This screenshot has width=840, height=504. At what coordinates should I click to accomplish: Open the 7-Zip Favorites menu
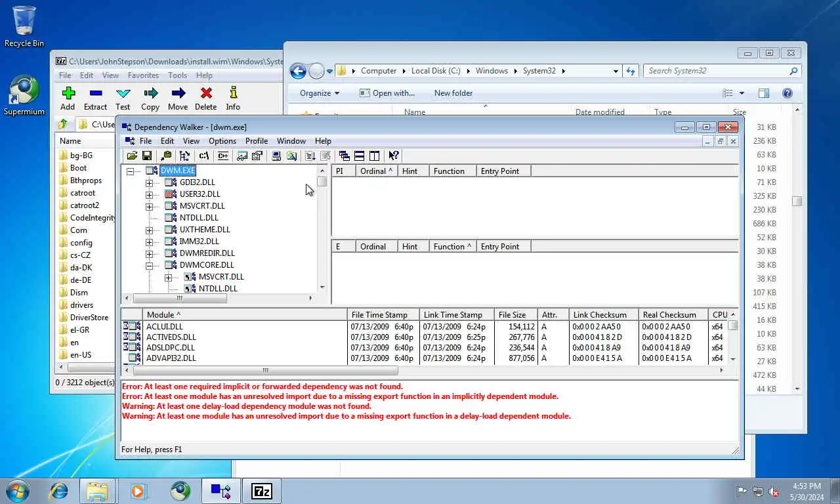pos(143,75)
